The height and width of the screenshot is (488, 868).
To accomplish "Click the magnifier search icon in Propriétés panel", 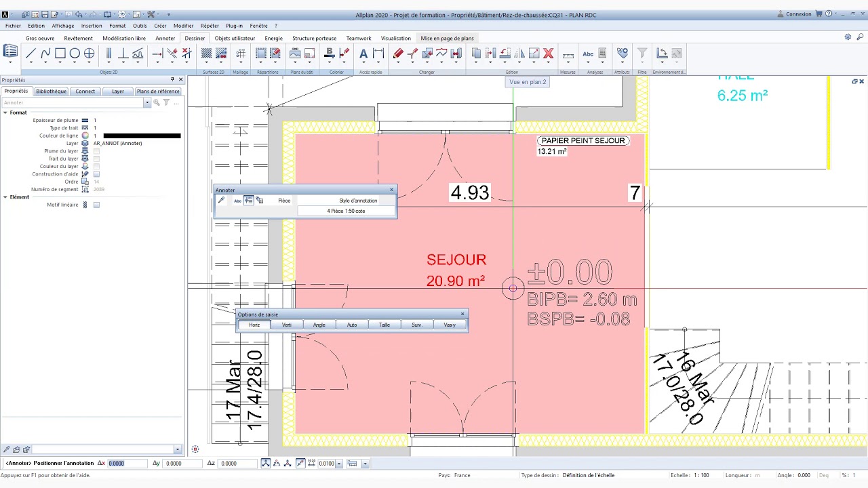I will pos(156,102).
